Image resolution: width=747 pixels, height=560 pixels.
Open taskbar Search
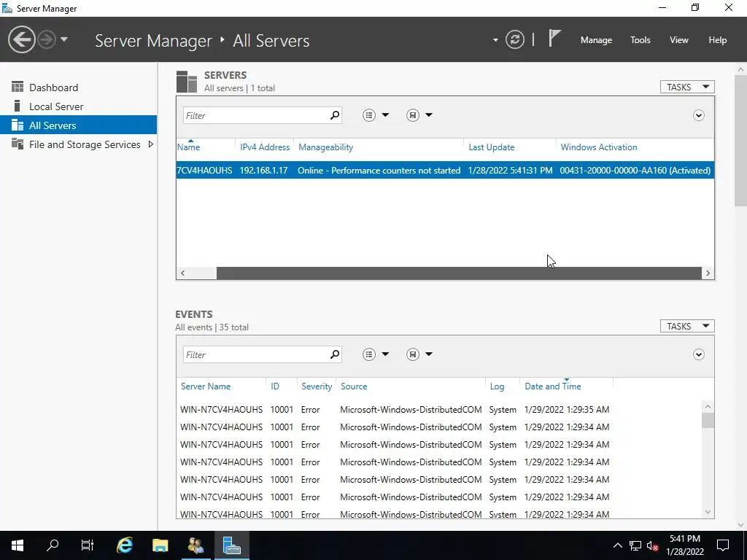point(53,545)
